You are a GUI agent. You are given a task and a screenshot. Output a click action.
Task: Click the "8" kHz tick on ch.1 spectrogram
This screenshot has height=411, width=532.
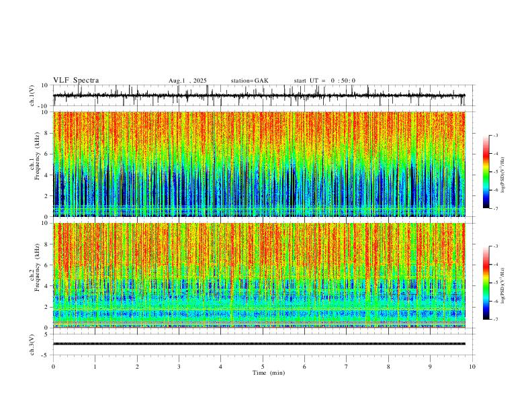(47, 133)
